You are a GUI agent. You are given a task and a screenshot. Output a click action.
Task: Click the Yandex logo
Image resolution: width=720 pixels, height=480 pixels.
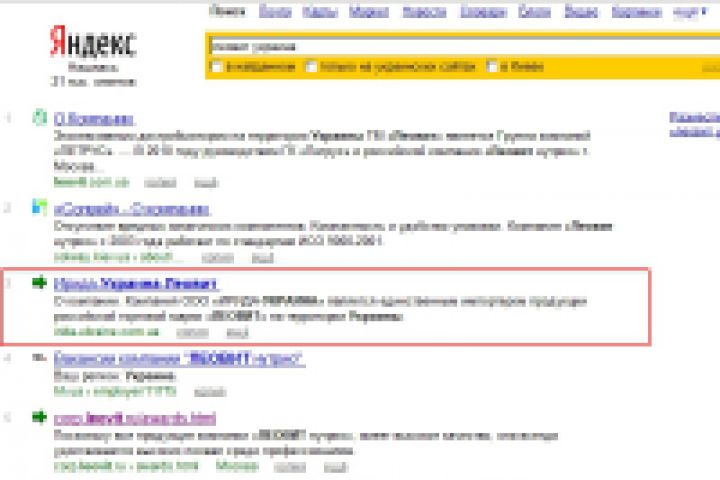(x=93, y=43)
